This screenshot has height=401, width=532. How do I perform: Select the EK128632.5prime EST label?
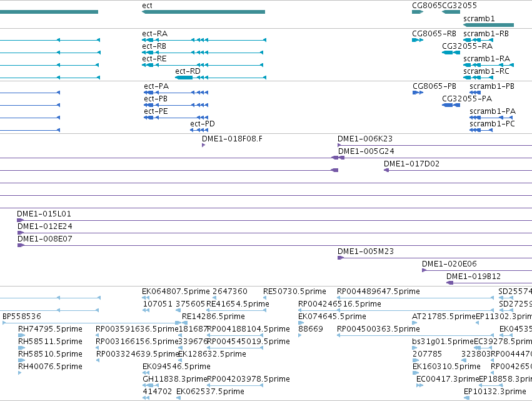click(x=212, y=355)
